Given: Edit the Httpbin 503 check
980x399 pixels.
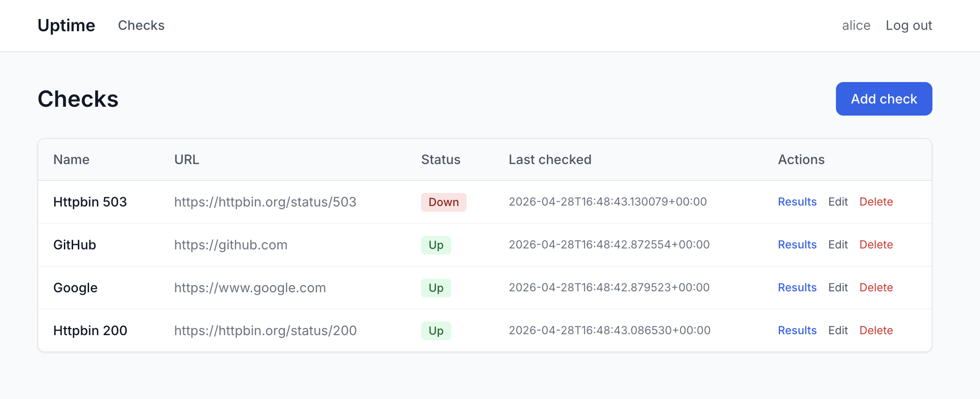Looking at the screenshot, I should coord(837,202).
